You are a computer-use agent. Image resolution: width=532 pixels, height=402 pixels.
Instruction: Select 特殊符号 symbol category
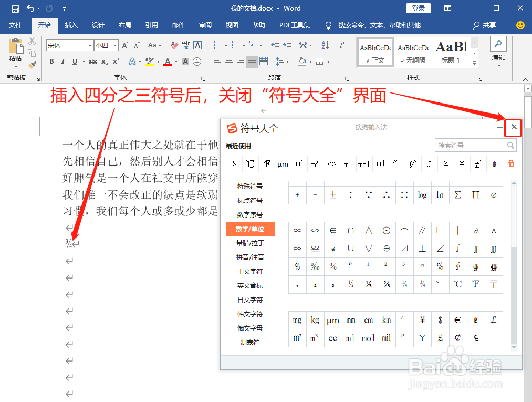pyautogui.click(x=250, y=187)
